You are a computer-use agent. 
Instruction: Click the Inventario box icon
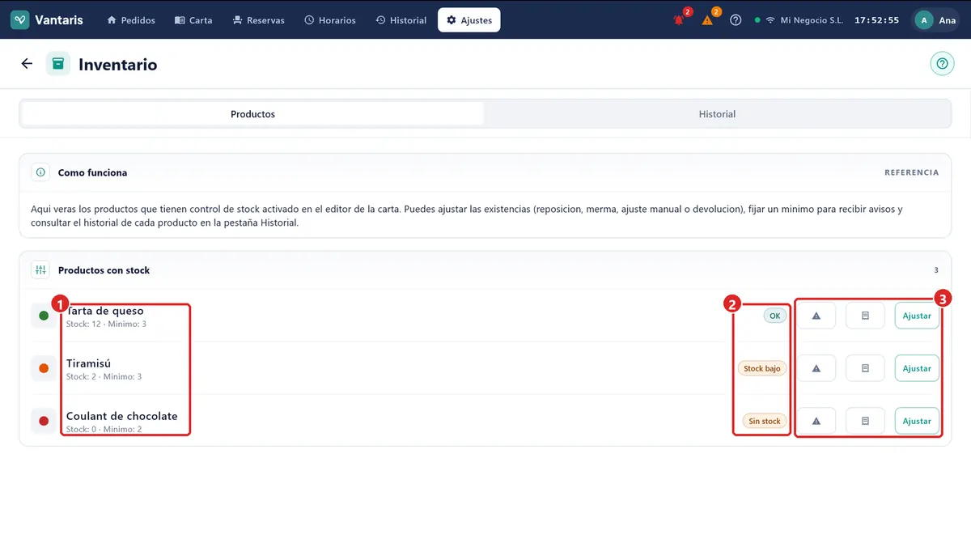pyautogui.click(x=58, y=64)
